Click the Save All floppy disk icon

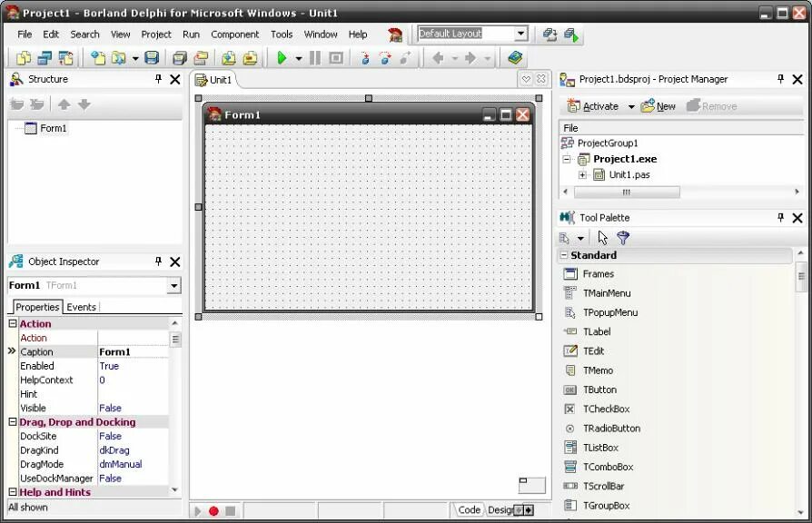pos(152,58)
